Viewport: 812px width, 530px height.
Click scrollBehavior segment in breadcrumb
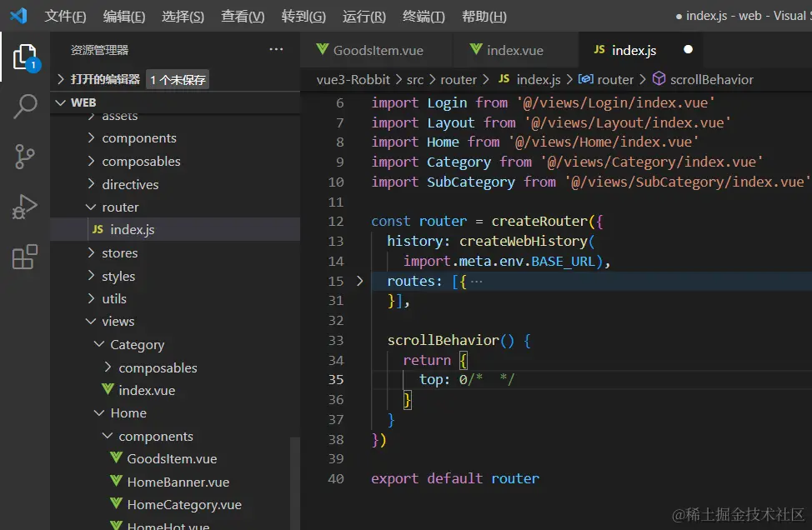pos(711,79)
